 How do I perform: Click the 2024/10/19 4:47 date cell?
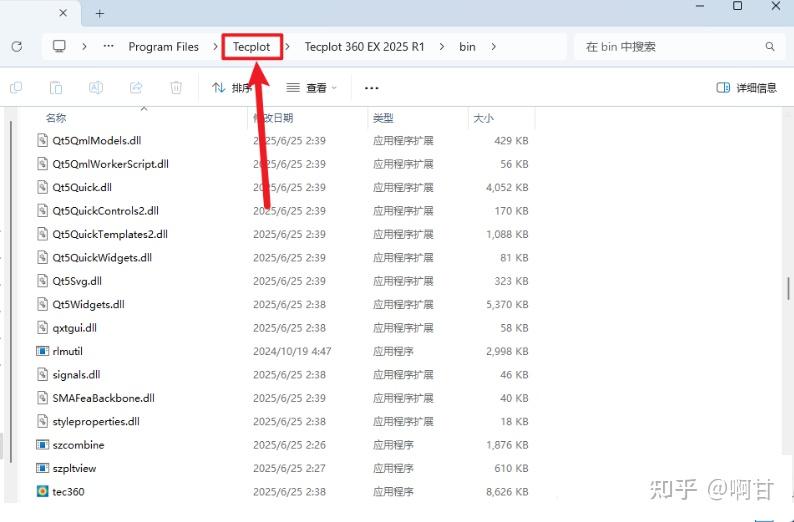click(x=292, y=351)
